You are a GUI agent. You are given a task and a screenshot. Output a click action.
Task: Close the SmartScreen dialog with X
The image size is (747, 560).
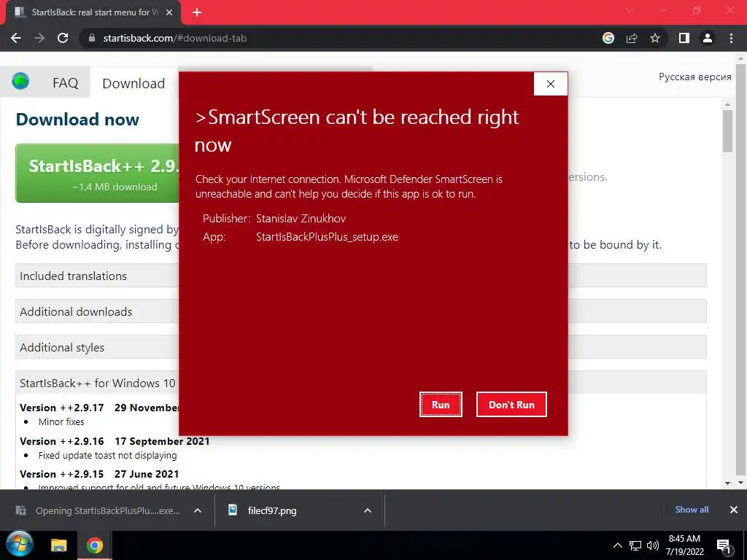click(551, 84)
